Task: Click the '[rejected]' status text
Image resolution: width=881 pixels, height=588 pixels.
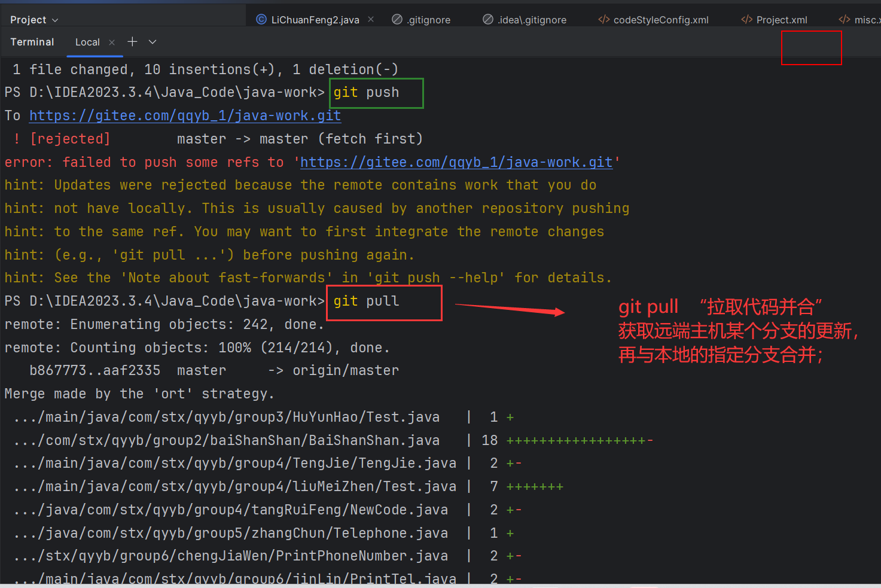Action: pyautogui.click(x=70, y=139)
